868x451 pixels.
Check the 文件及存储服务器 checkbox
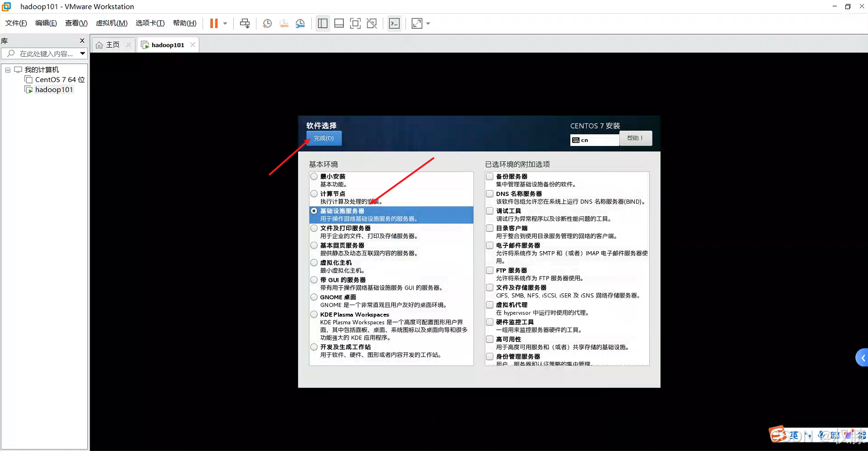[490, 288]
